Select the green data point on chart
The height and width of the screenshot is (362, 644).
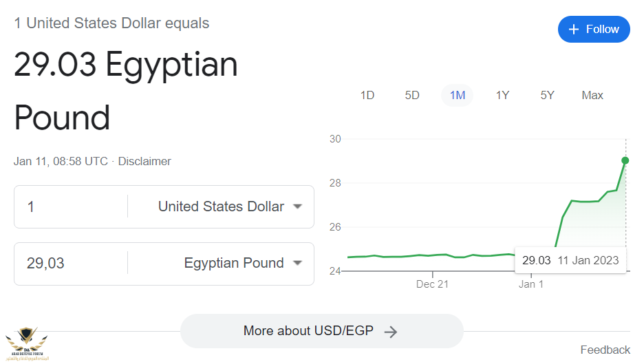[625, 160]
